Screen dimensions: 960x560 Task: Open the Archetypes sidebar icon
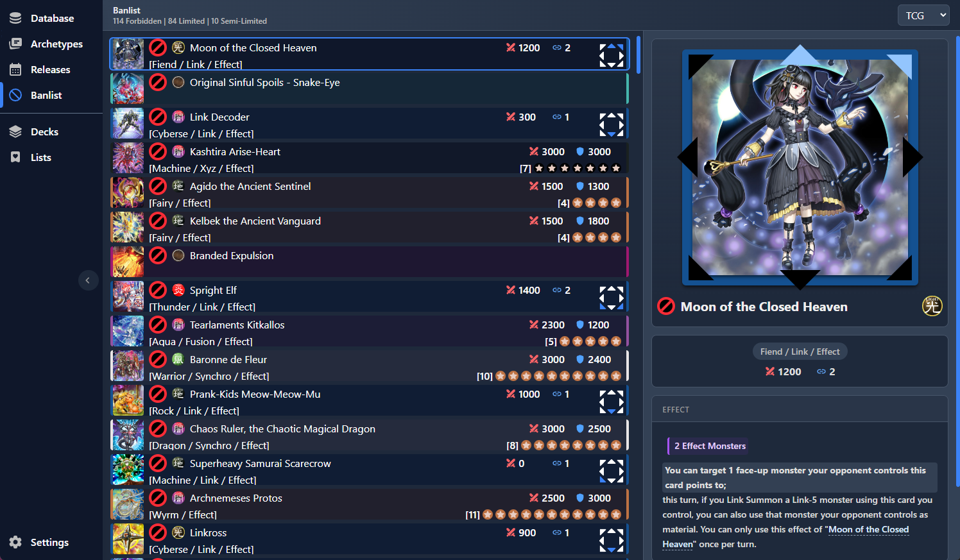[15, 44]
